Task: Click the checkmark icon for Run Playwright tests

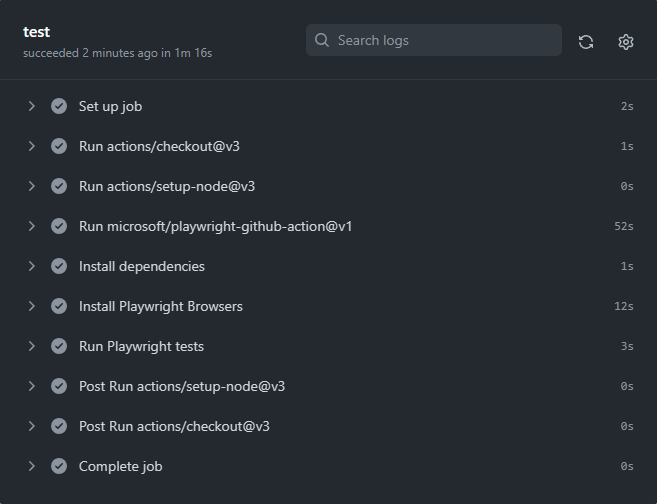Action: pyautogui.click(x=59, y=346)
